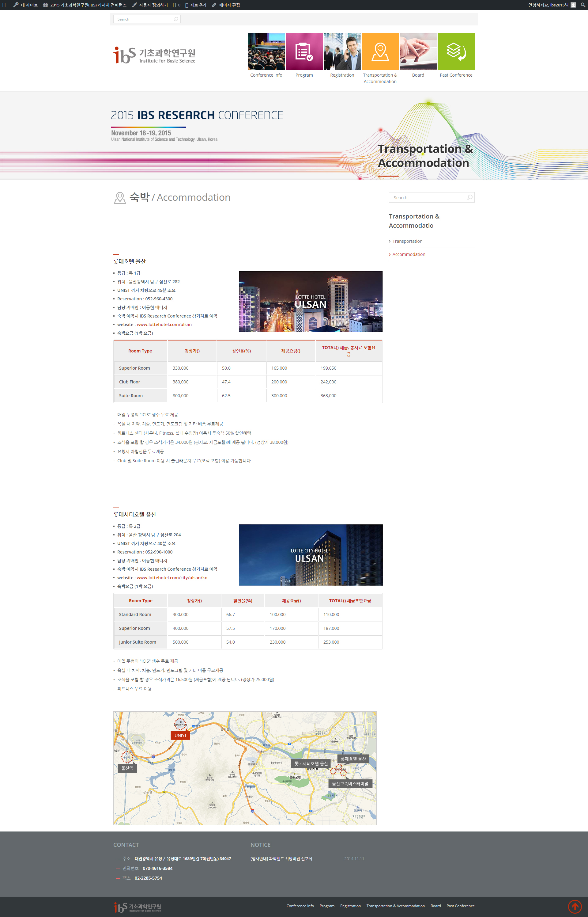Click the '롯데시티호텔 울산' section heading
Image resolution: width=588 pixels, height=917 pixels.
[135, 515]
